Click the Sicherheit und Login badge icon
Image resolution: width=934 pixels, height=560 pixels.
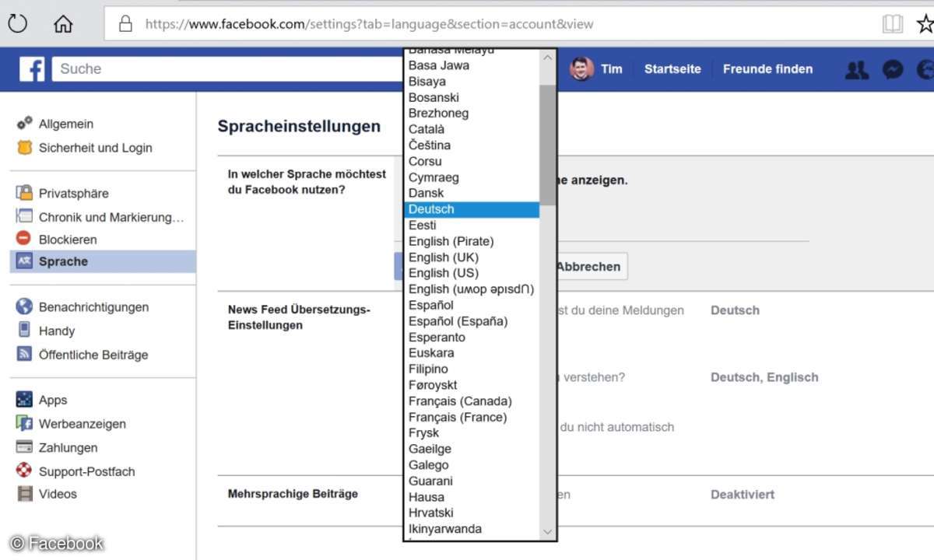point(24,148)
